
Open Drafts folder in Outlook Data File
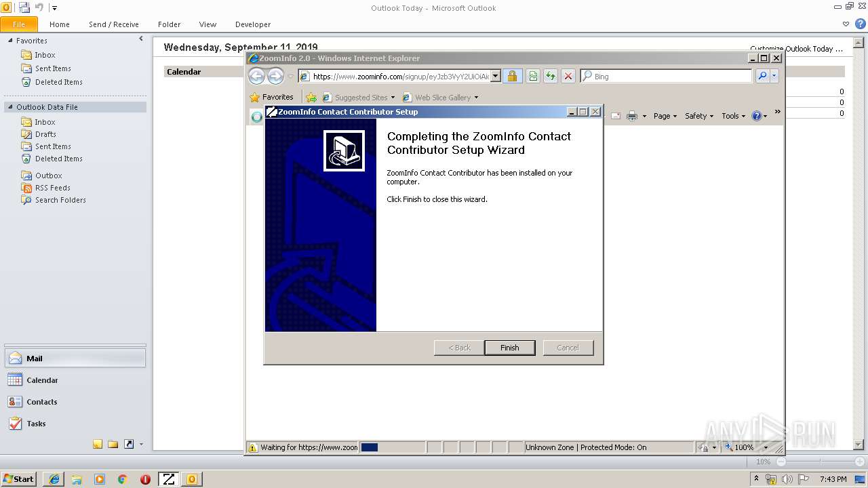tap(45, 134)
